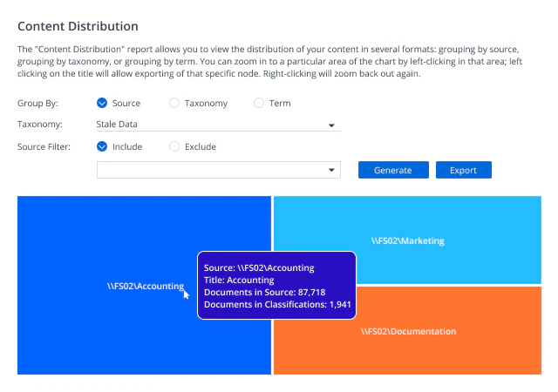558x392 pixels.
Task: Click the Content Distribution heading
Action: coord(78,27)
